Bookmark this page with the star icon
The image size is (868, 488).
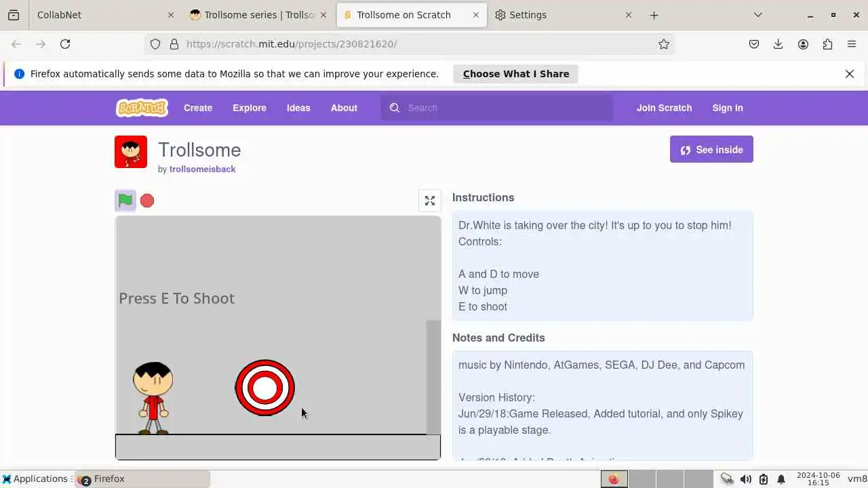tap(664, 44)
